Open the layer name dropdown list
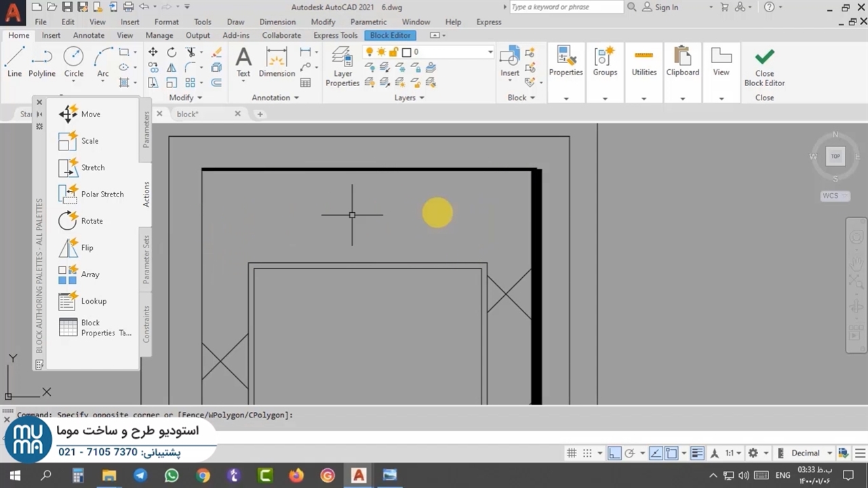Image resolution: width=868 pixels, height=488 pixels. [x=490, y=52]
